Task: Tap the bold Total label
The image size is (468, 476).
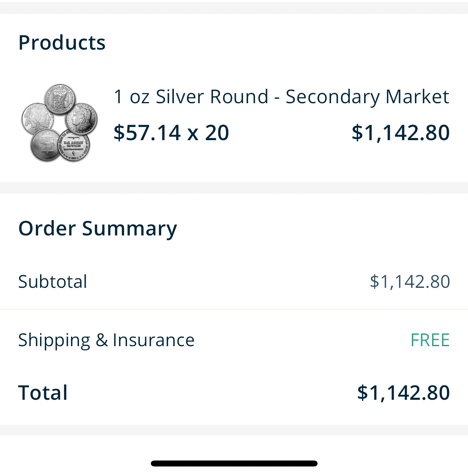Action: point(43,393)
